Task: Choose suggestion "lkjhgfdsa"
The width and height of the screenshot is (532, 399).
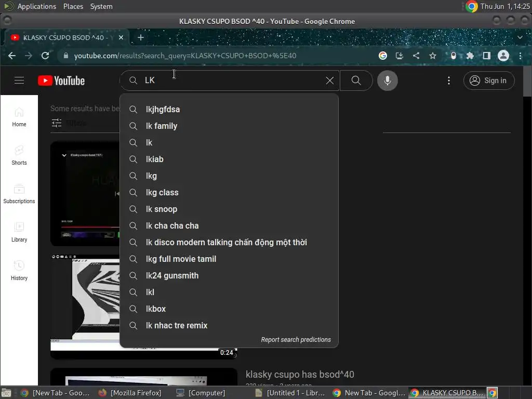Action: (229, 109)
